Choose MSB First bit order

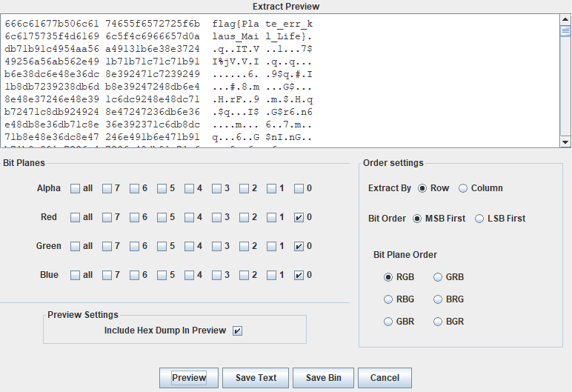(x=417, y=219)
